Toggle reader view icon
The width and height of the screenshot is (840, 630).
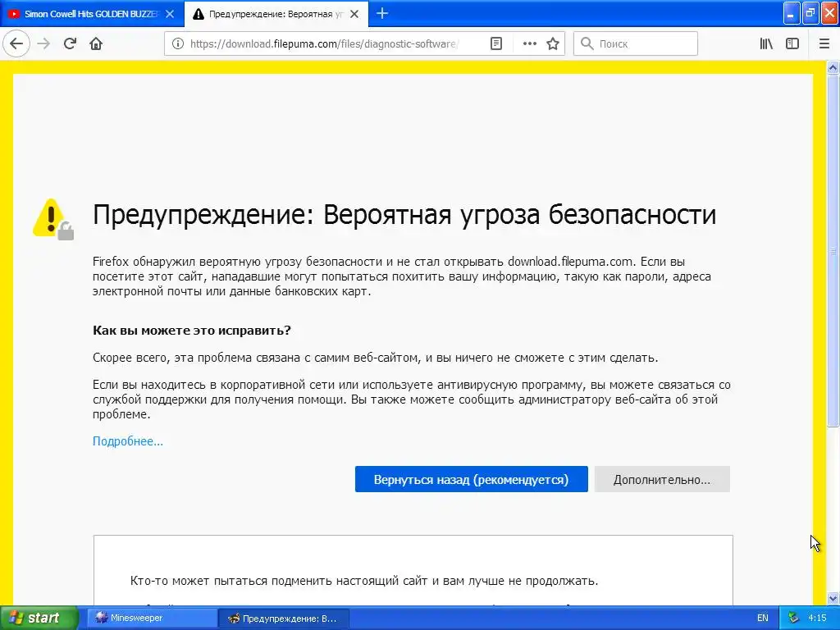[x=496, y=44]
